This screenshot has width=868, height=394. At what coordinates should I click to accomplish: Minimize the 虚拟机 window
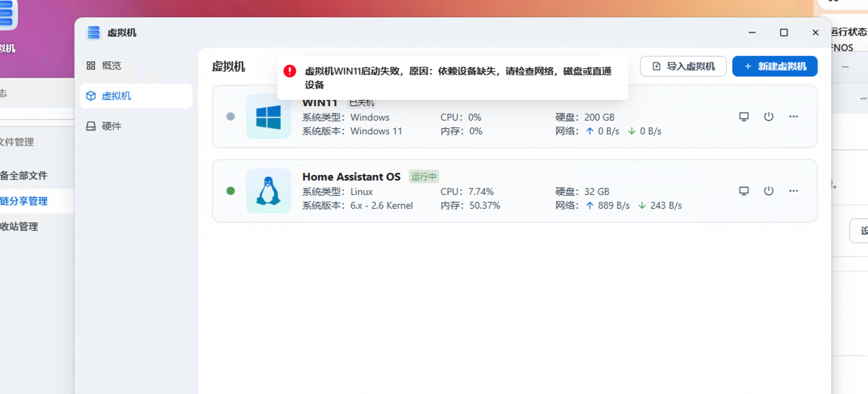point(752,32)
